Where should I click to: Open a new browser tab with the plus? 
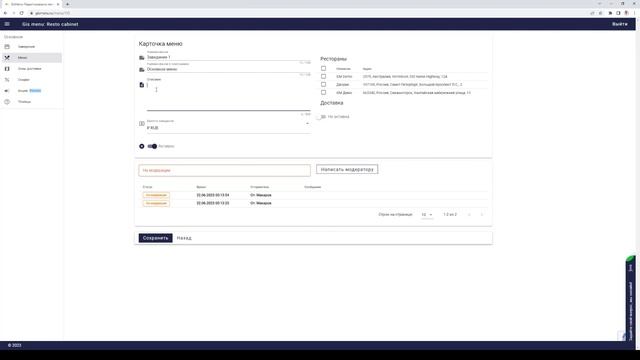(67, 4)
